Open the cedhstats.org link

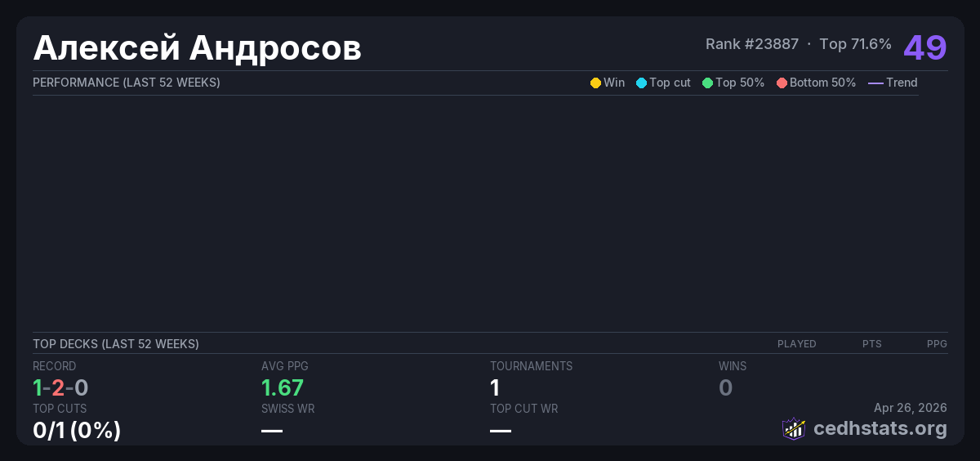click(x=880, y=428)
